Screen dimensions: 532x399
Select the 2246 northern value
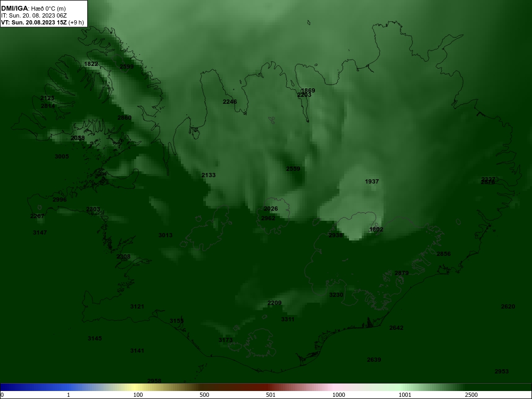(230, 102)
